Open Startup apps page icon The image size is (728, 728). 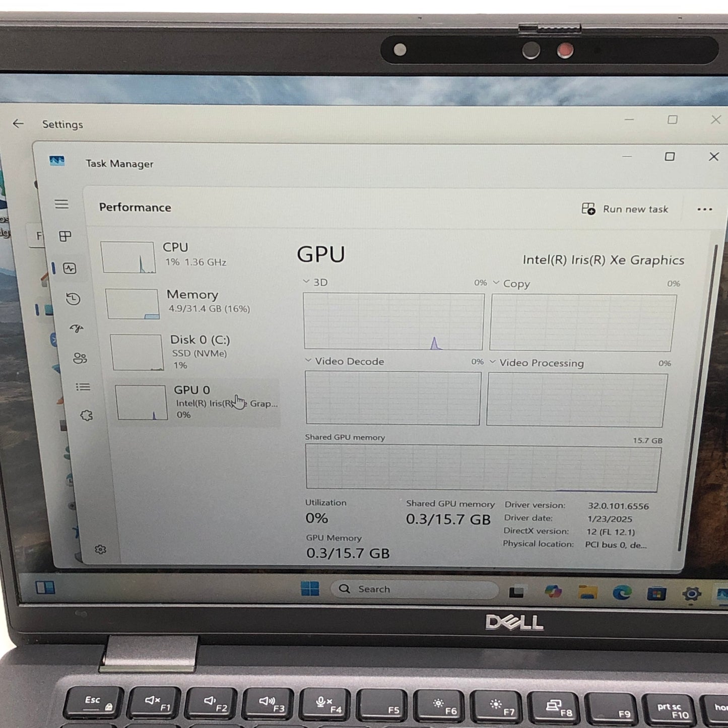[x=77, y=328]
